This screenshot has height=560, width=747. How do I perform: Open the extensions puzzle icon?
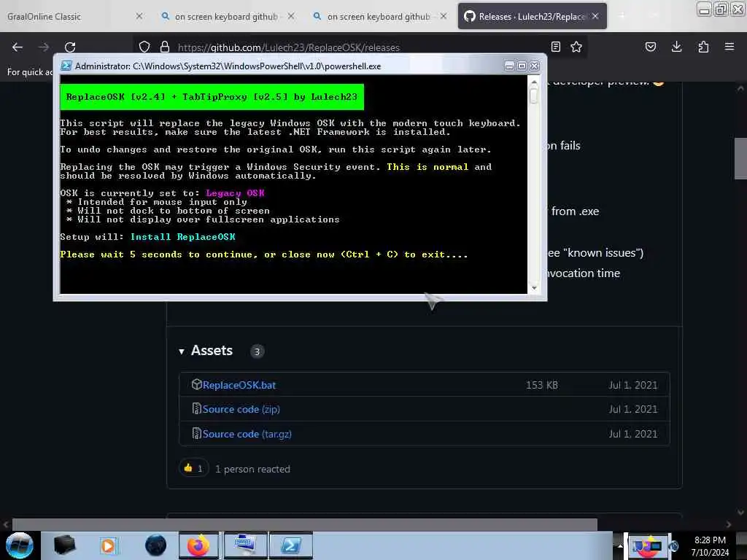(x=703, y=47)
